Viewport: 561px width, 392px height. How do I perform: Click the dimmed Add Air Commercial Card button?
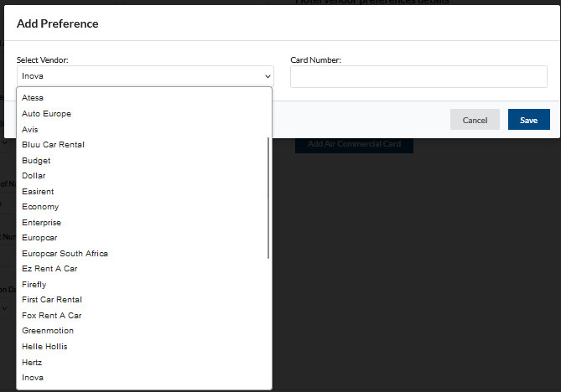(x=354, y=144)
